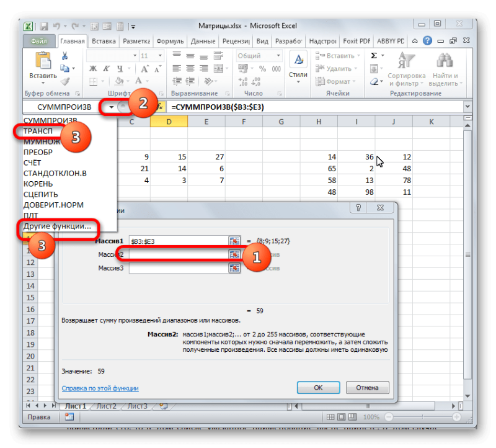
Task: Click the Format Painter brush icon
Action: [65, 81]
